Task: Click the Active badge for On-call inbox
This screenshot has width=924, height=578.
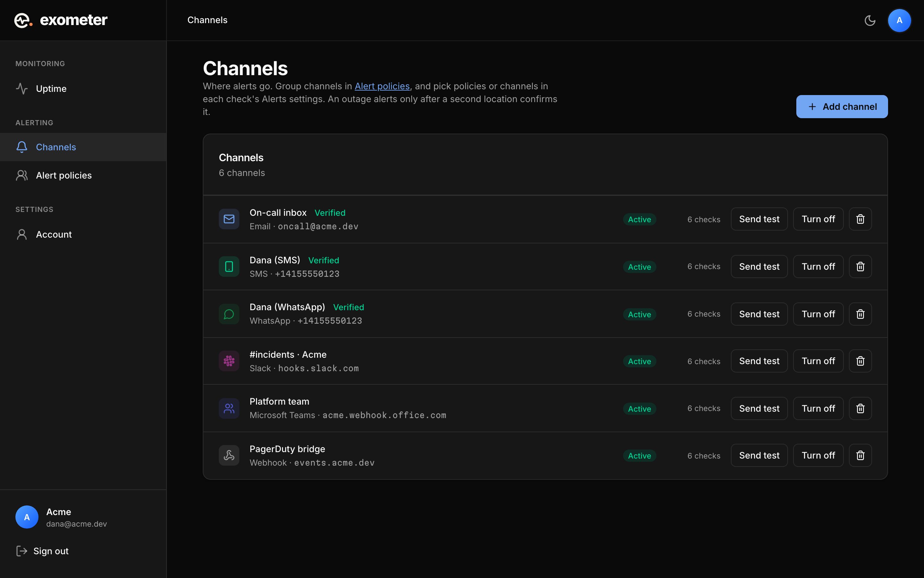Action: coord(639,219)
